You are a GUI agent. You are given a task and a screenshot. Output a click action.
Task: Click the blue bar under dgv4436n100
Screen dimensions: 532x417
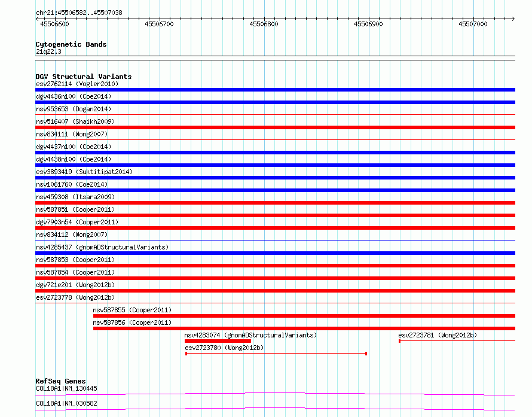coord(275,102)
